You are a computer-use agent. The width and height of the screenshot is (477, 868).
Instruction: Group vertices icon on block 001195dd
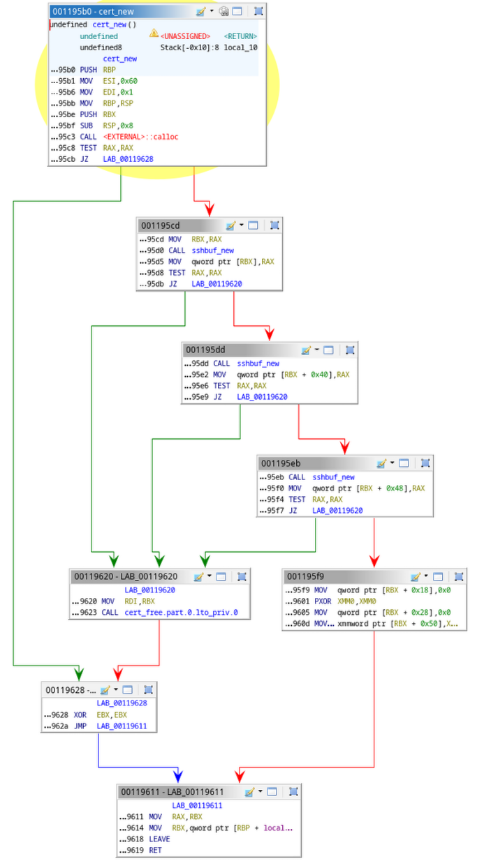coord(350,350)
